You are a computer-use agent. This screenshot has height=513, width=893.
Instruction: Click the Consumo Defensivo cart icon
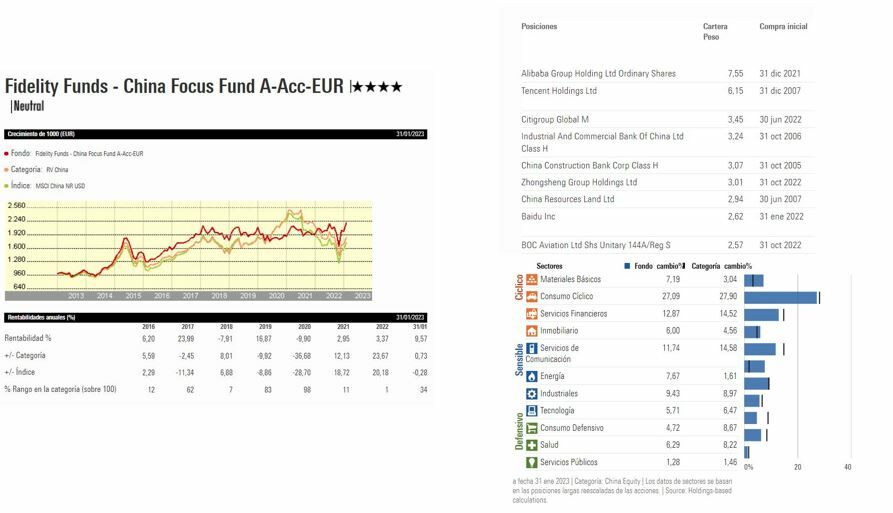532,428
